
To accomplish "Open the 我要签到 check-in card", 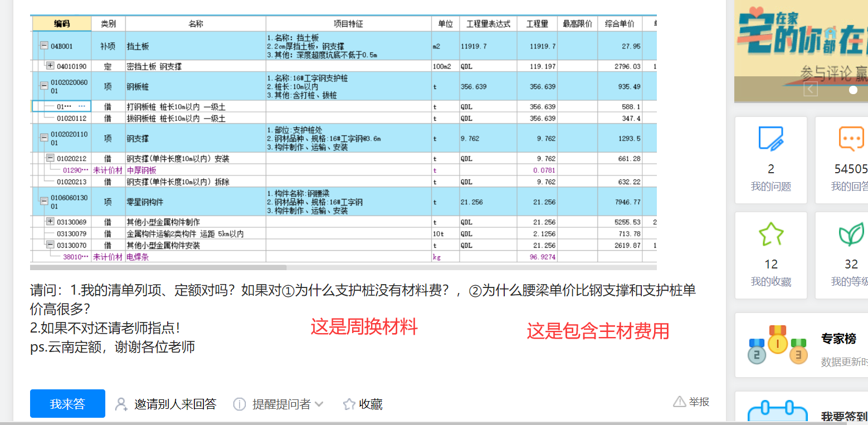I will (802, 408).
